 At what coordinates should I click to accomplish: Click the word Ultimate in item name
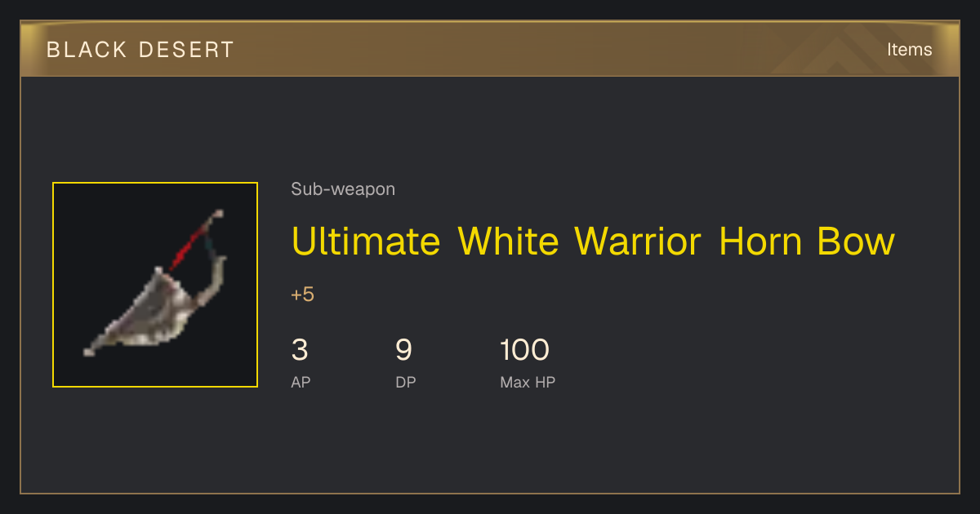[366, 241]
